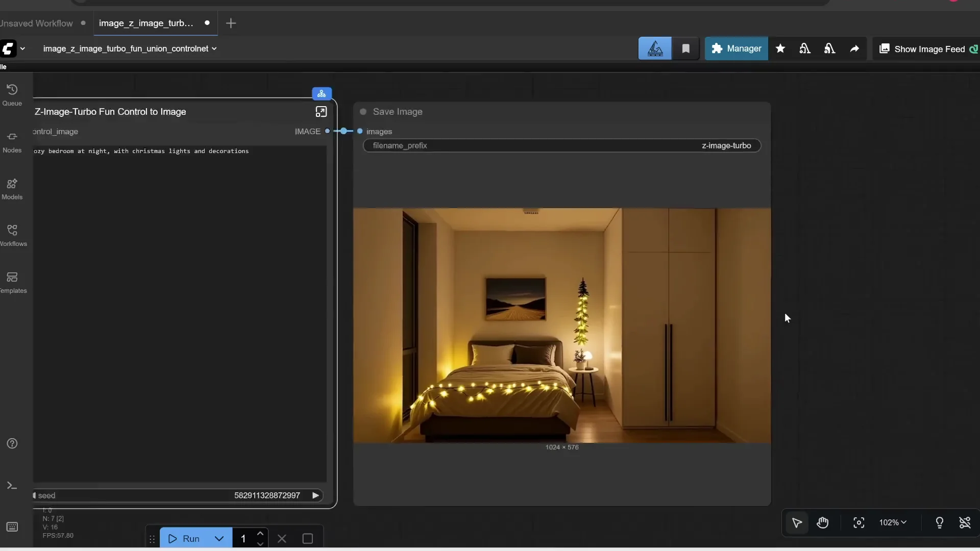Viewport: 980px width, 551px height.
Task: Toggle the workflow bookmark icon
Action: (x=686, y=48)
